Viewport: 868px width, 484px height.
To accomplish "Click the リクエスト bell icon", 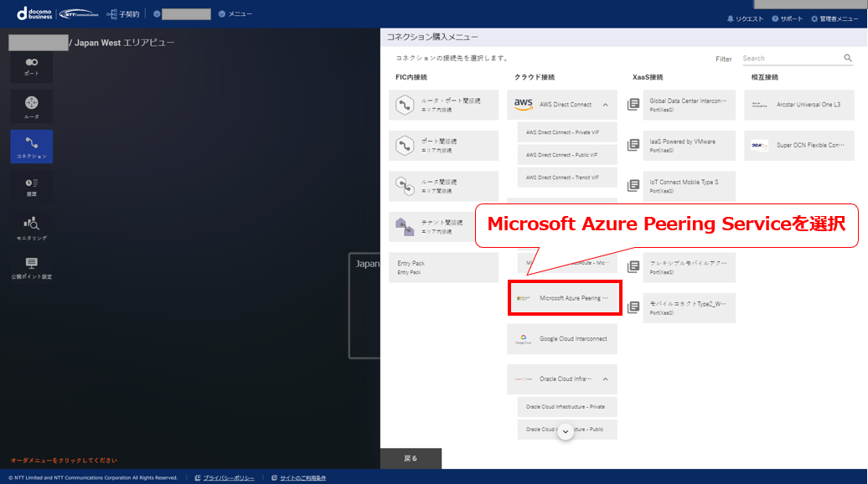I will pos(730,18).
